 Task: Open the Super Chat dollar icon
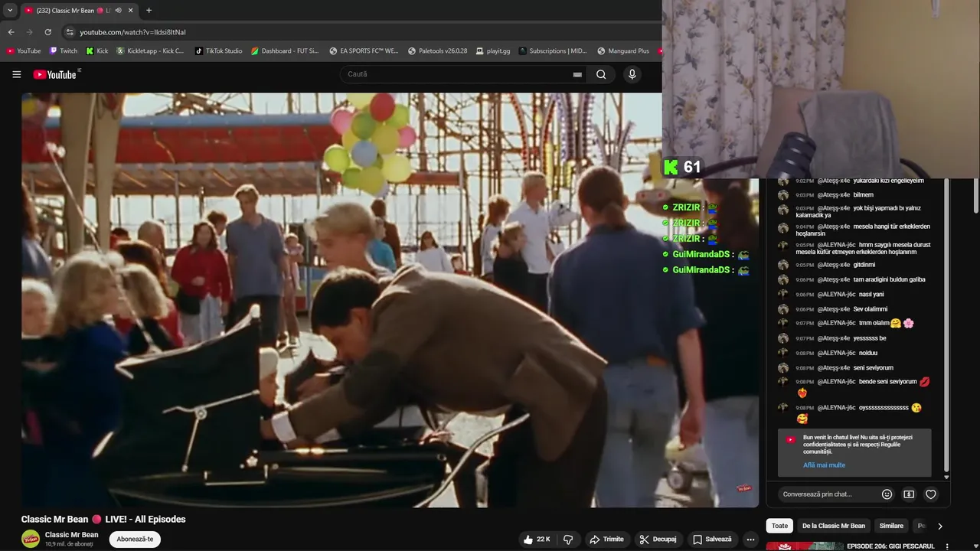909,494
